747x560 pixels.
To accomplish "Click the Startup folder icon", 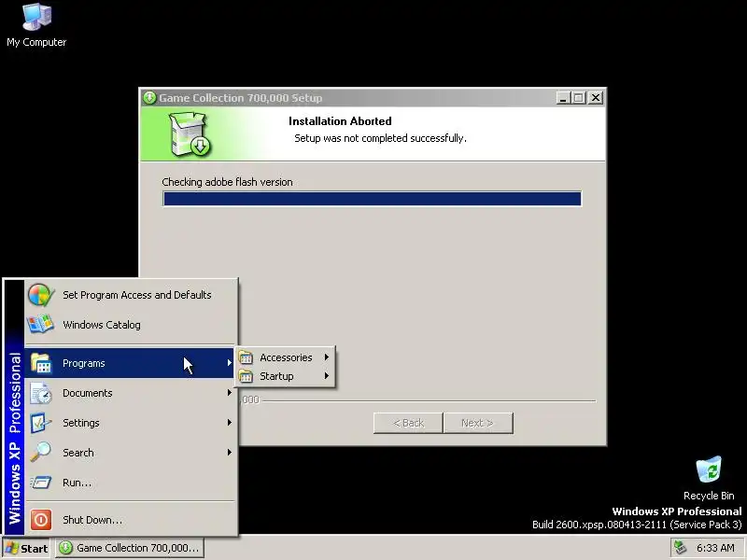I will pos(246,376).
